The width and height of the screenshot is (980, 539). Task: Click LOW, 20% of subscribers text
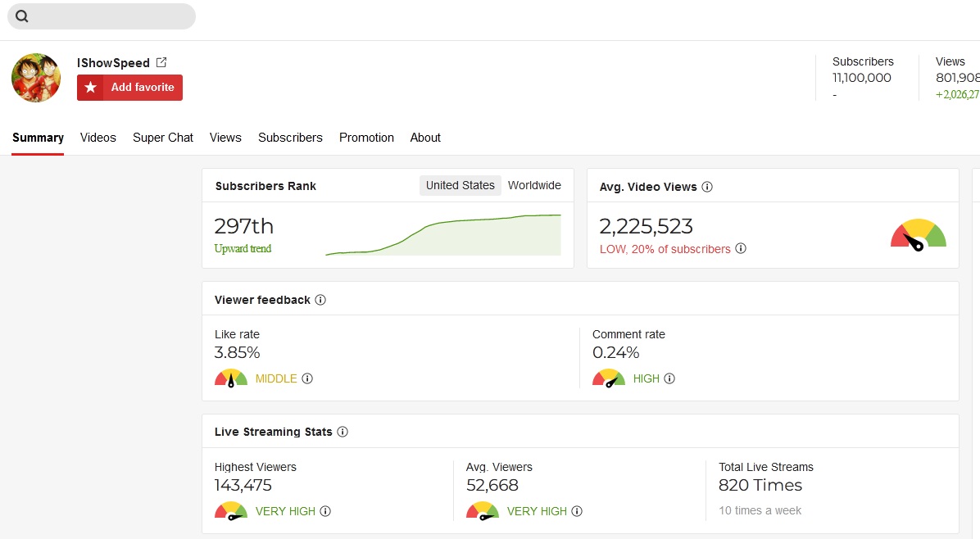pos(665,249)
